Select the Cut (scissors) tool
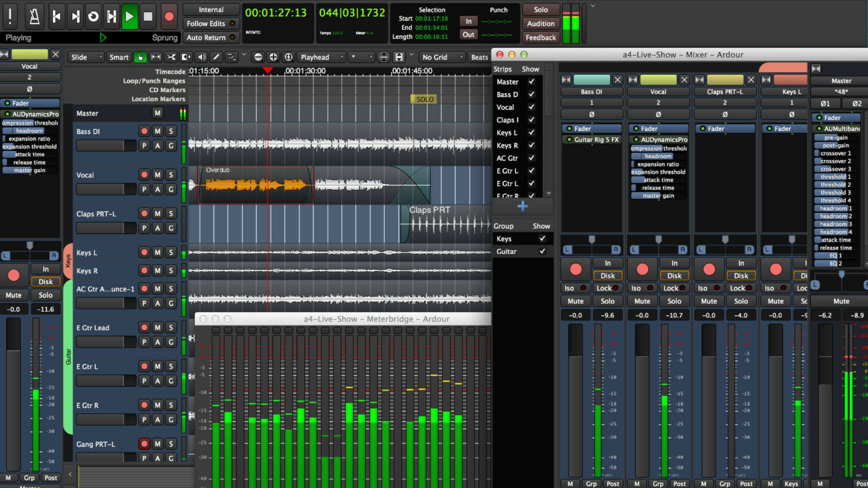Screen dimensions: 868x488 (x=171, y=57)
